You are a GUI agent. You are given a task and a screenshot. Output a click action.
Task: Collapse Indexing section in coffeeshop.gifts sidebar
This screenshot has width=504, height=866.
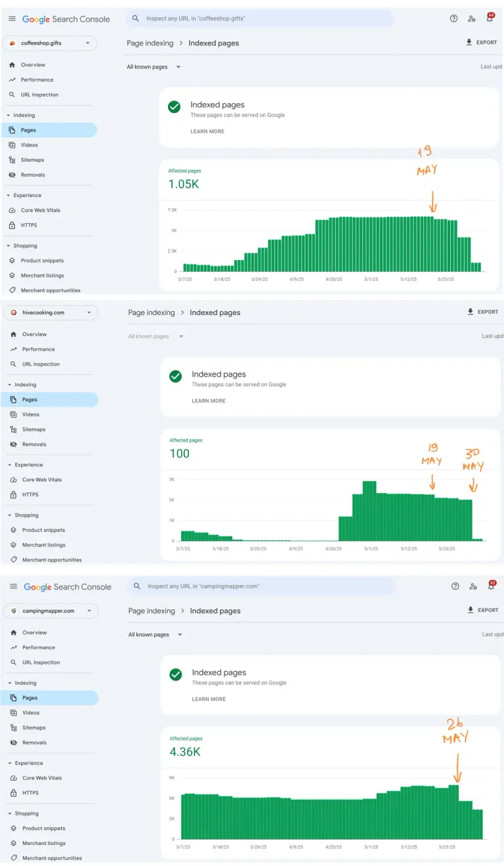21,115
